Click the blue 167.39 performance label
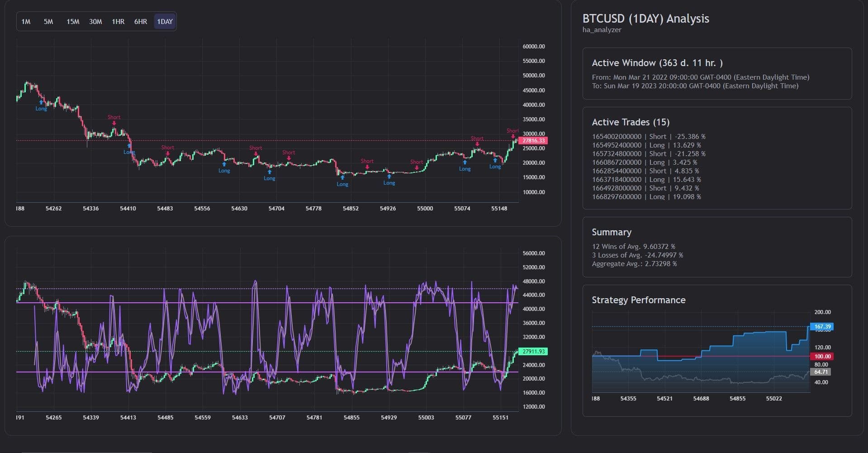The width and height of the screenshot is (868, 453). 821,327
